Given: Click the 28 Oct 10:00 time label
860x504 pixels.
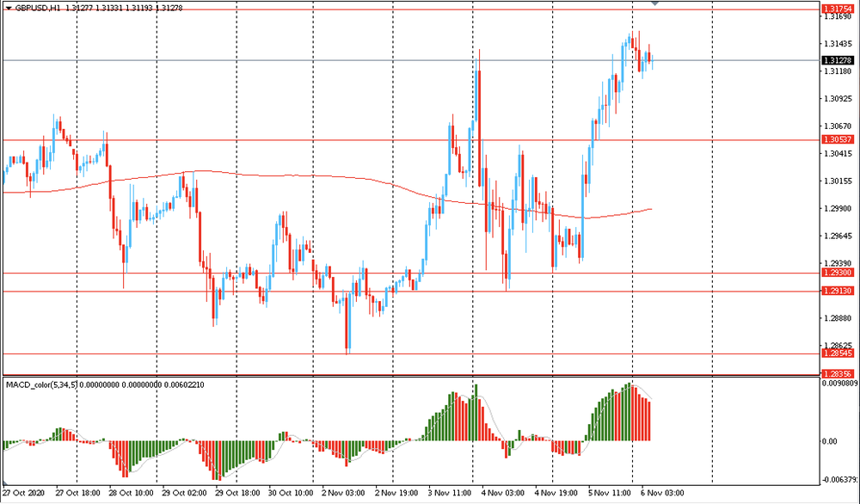Looking at the screenshot, I should pyautogui.click(x=131, y=493).
